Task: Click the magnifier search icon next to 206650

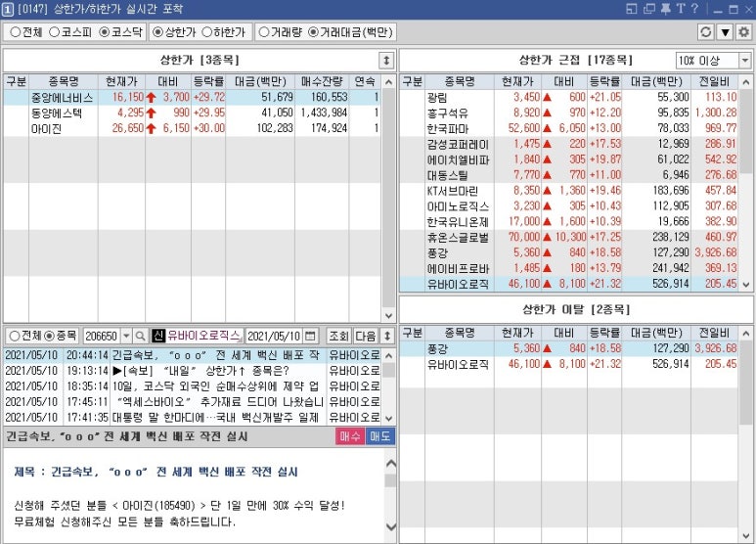Action: point(140,336)
